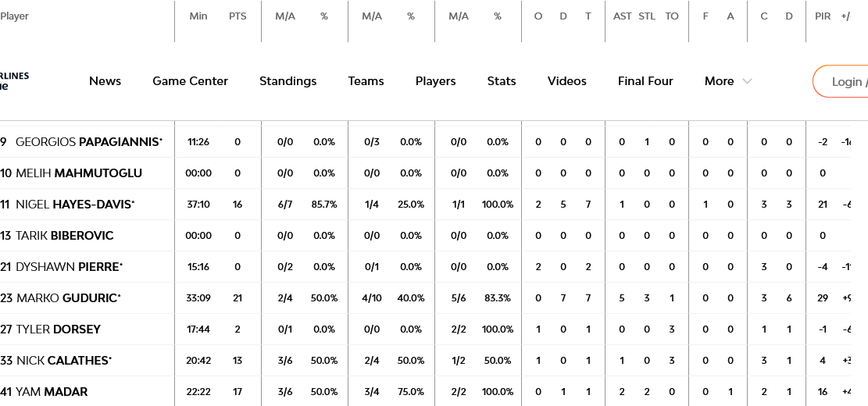
Task: Select Georgios Papagiannis in the box score
Action: coord(88,142)
